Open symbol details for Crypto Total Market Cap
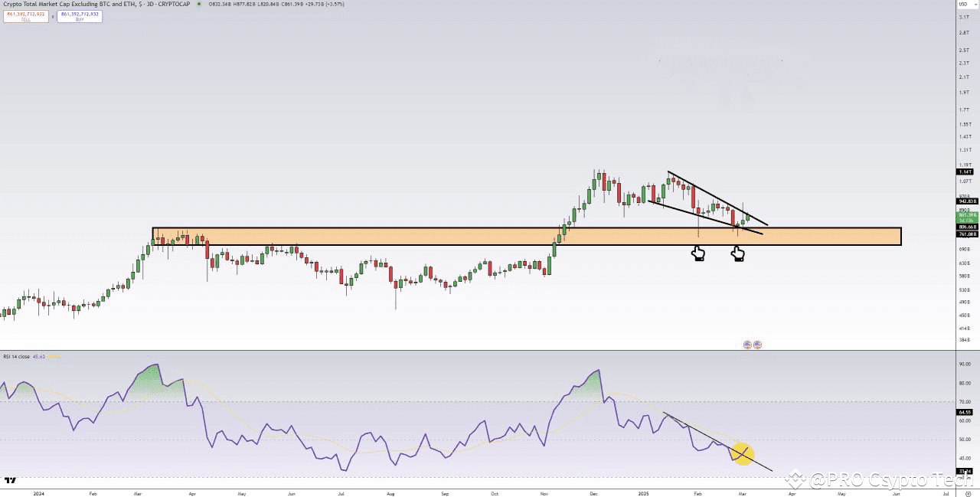980x497 pixels. click(x=61, y=4)
